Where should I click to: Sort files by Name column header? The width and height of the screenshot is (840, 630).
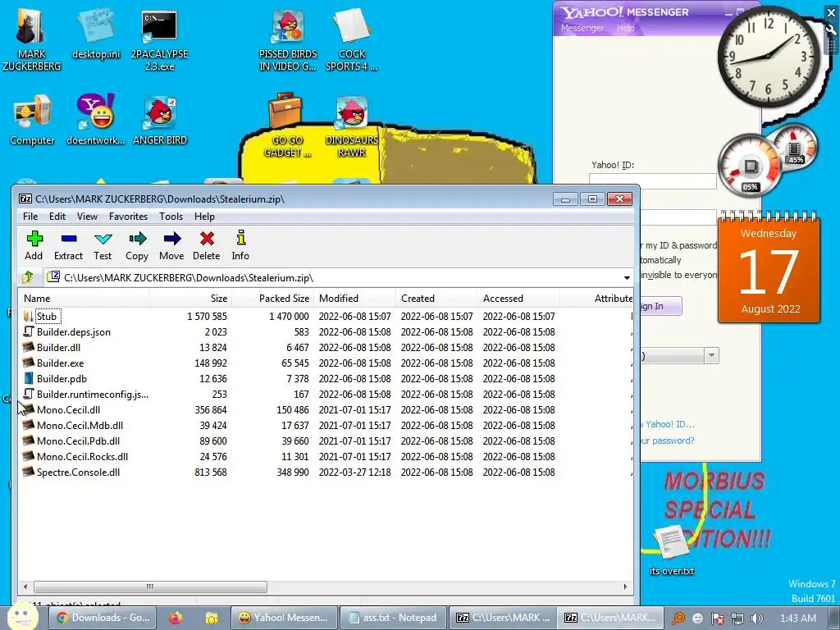point(84,299)
